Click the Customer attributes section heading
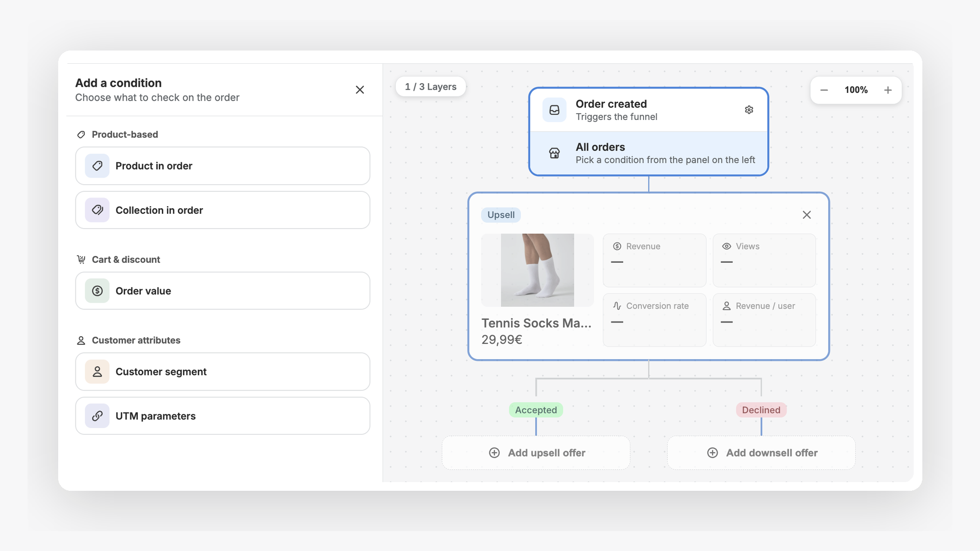 [136, 340]
